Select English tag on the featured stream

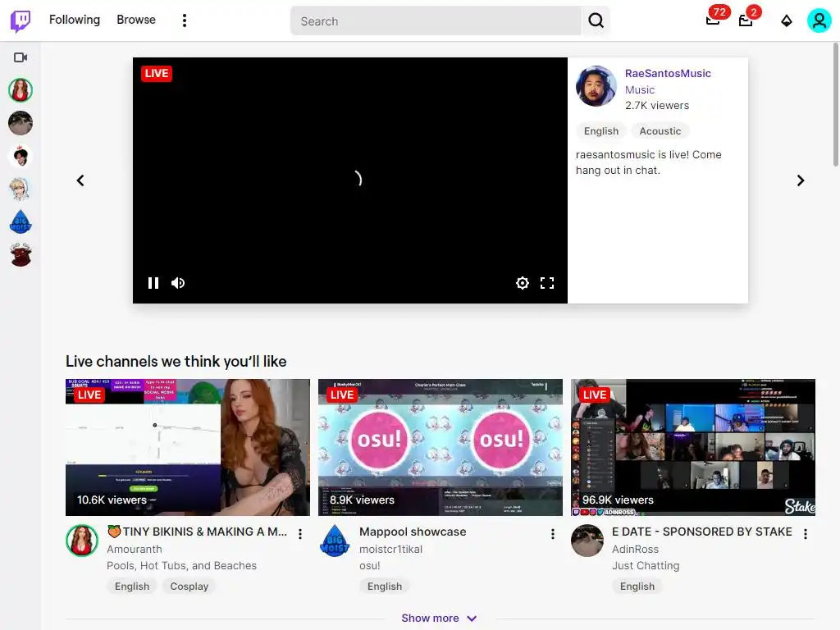click(601, 131)
